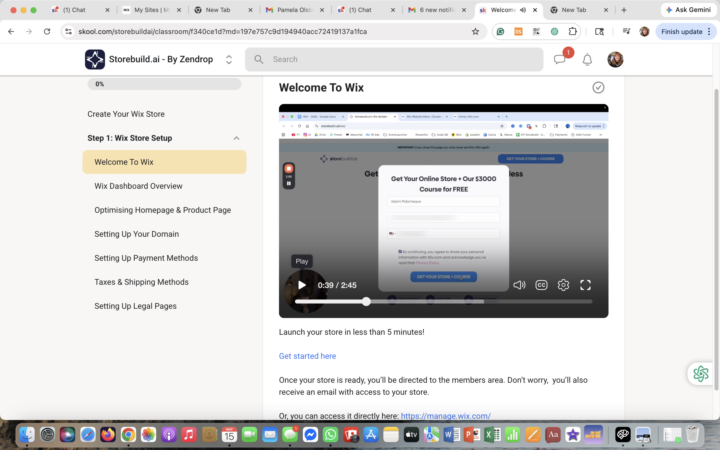720x450 pixels.
Task: Open the Skool chat messages icon
Action: coord(559,60)
